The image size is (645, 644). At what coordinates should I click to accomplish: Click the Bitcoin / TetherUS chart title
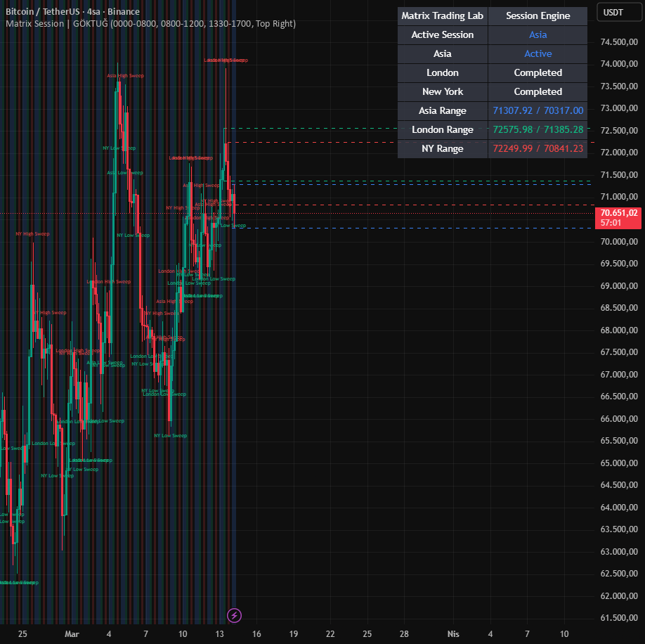pos(72,11)
